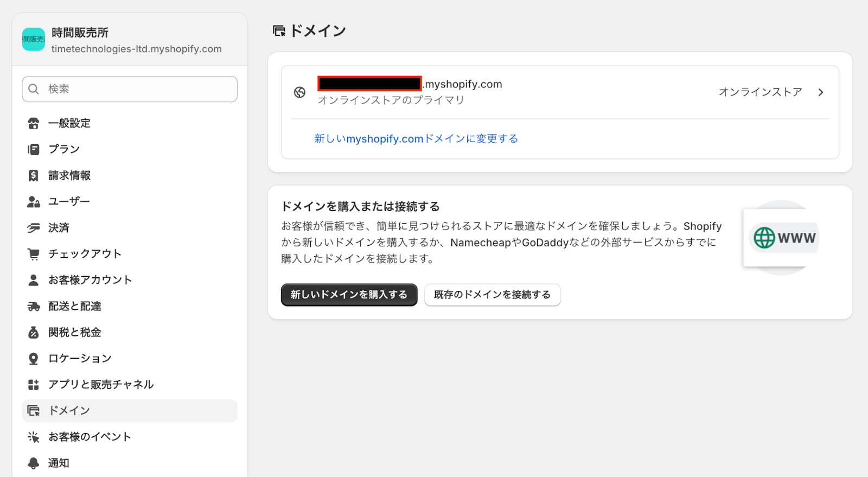Go to お客様のイベント settings
Viewport: 868px width, 477px height.
point(90,437)
